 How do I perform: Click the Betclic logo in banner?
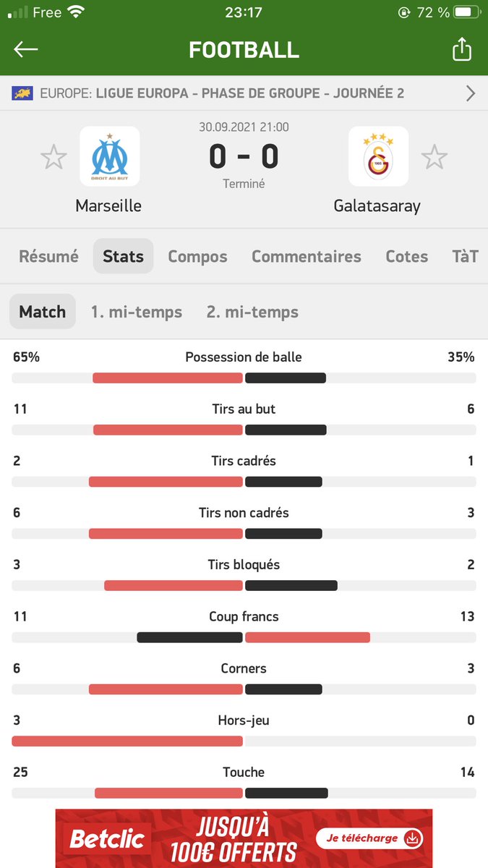coord(107,840)
